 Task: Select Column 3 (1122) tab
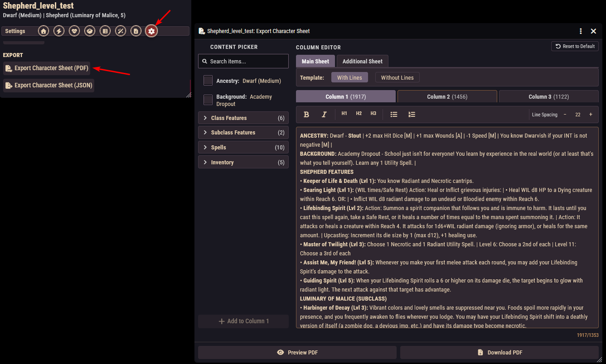pos(548,96)
